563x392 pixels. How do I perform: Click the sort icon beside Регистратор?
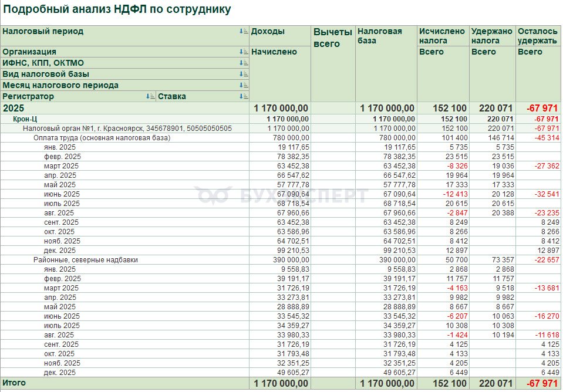pyautogui.click(x=150, y=96)
